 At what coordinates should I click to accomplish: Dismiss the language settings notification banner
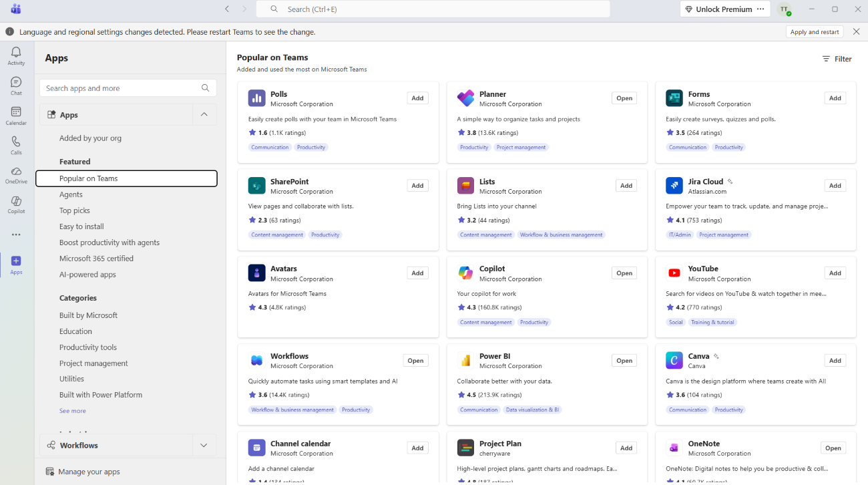point(857,32)
